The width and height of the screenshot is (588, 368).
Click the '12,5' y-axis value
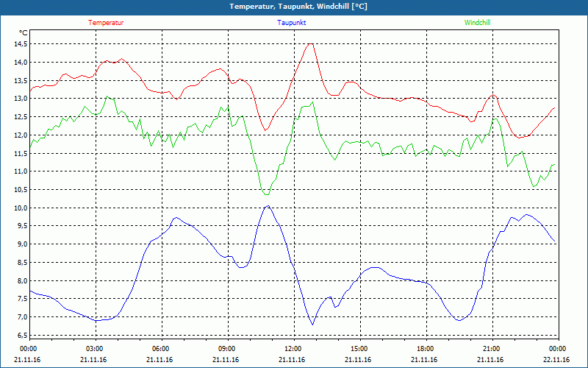pyautogui.click(x=21, y=117)
